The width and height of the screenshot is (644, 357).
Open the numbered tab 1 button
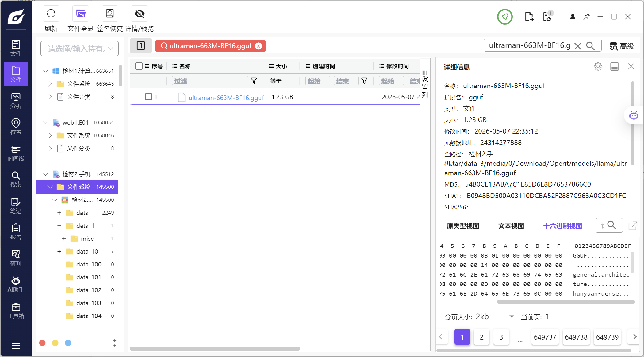pos(141,46)
